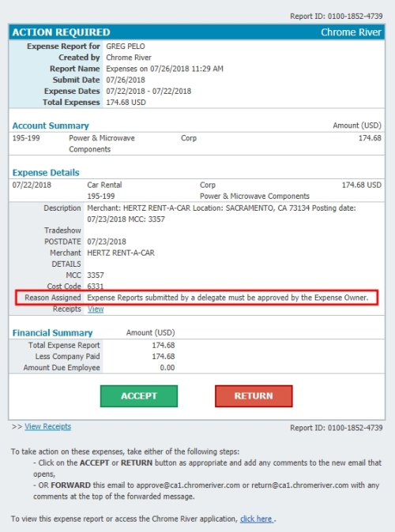This screenshot has height=532, width=395.
Task: Click the HERTZ RENT-A-CAR Merchant field value
Action: (121, 253)
